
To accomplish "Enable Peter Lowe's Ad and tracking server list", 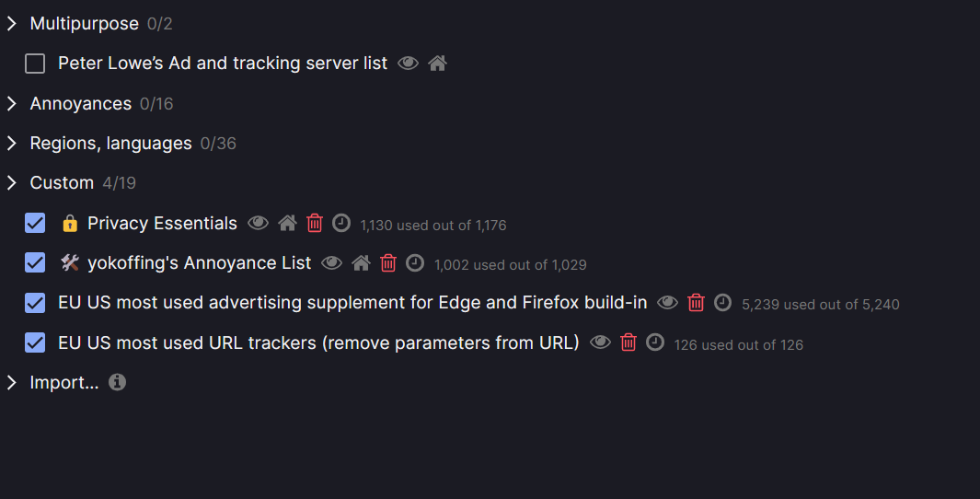I will coord(35,64).
